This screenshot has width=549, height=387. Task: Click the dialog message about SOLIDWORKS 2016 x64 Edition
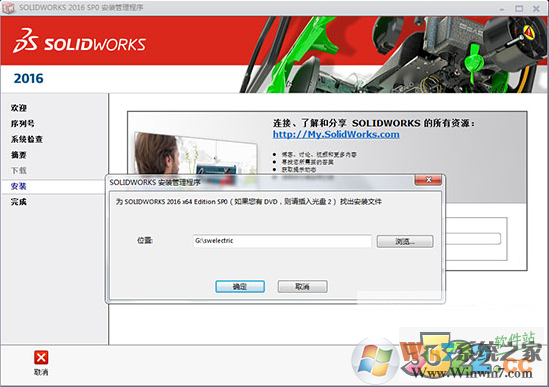point(249,202)
